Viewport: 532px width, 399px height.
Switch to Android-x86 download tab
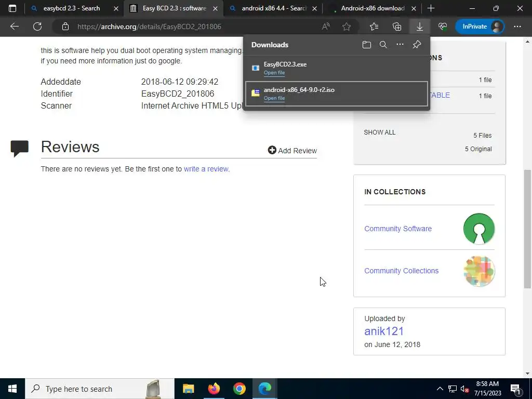point(373,8)
